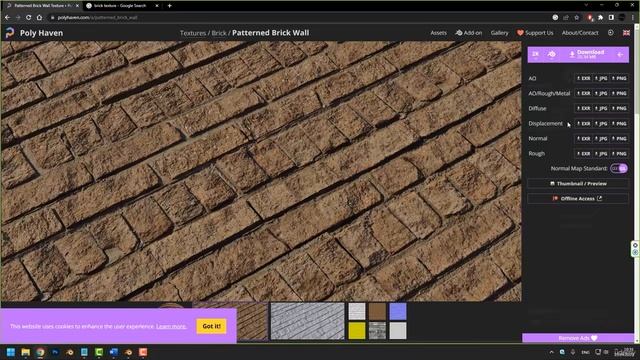Open the Gallery page

[500, 33]
